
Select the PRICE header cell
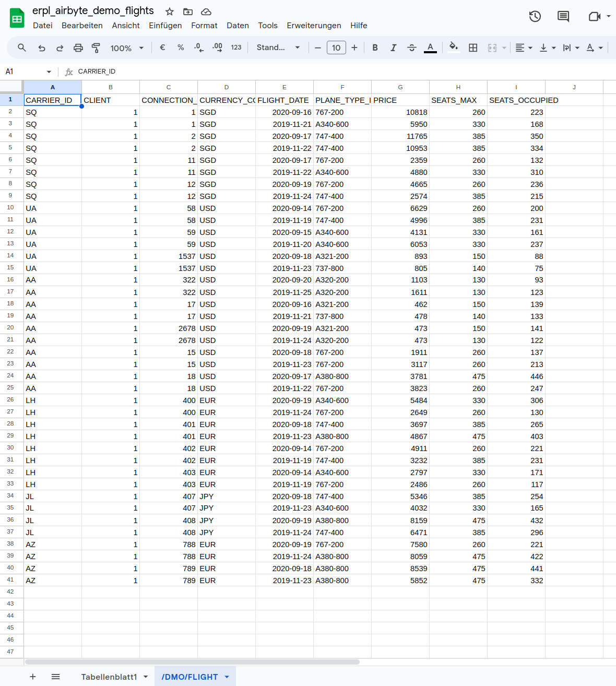400,100
